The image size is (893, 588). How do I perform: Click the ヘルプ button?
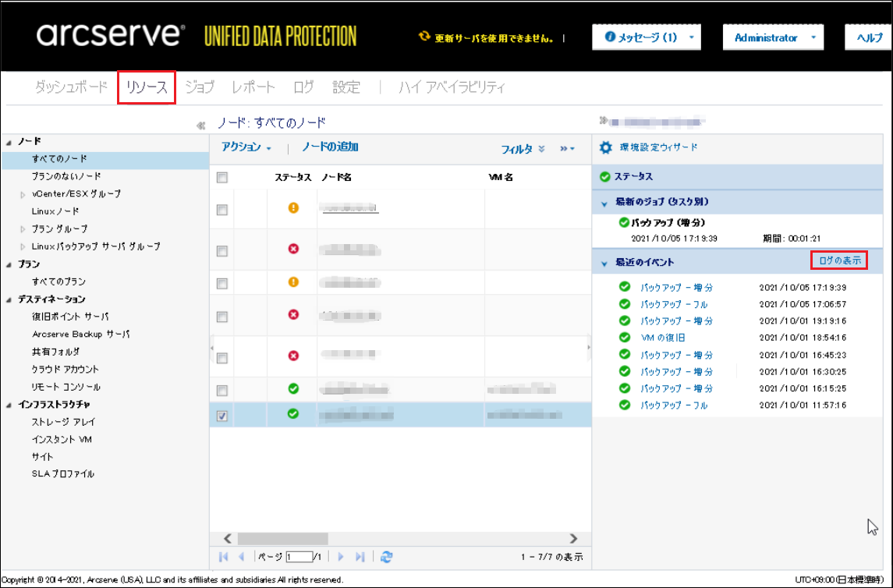coord(869,37)
